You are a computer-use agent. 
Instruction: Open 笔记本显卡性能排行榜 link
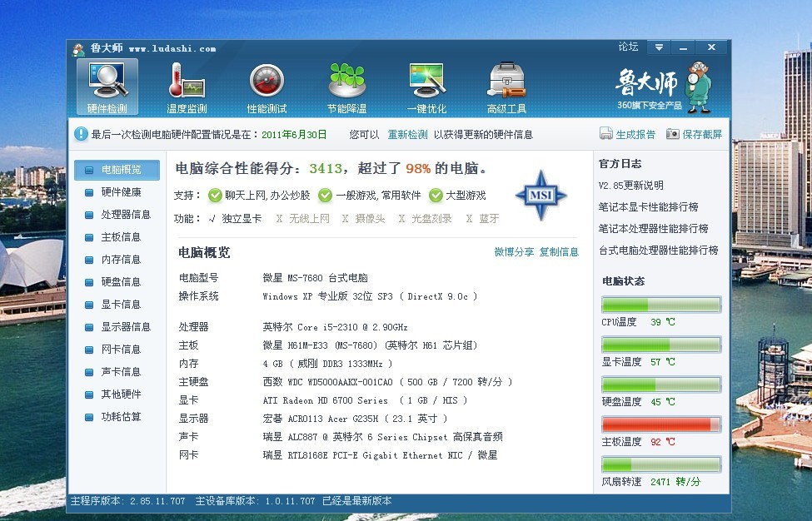point(649,207)
